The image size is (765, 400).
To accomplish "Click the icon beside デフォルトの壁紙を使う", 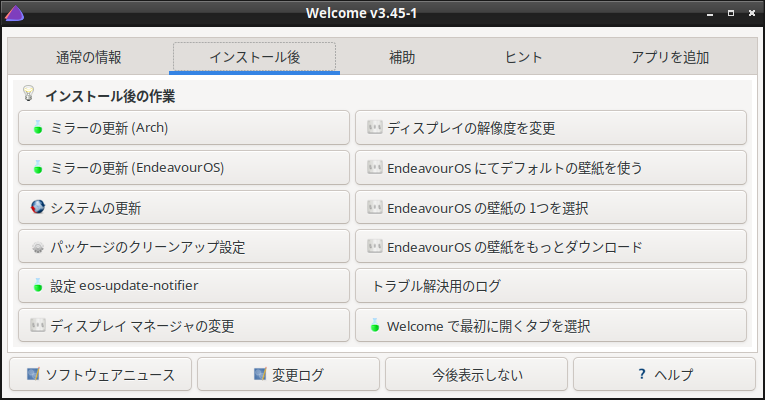I will (x=374, y=167).
